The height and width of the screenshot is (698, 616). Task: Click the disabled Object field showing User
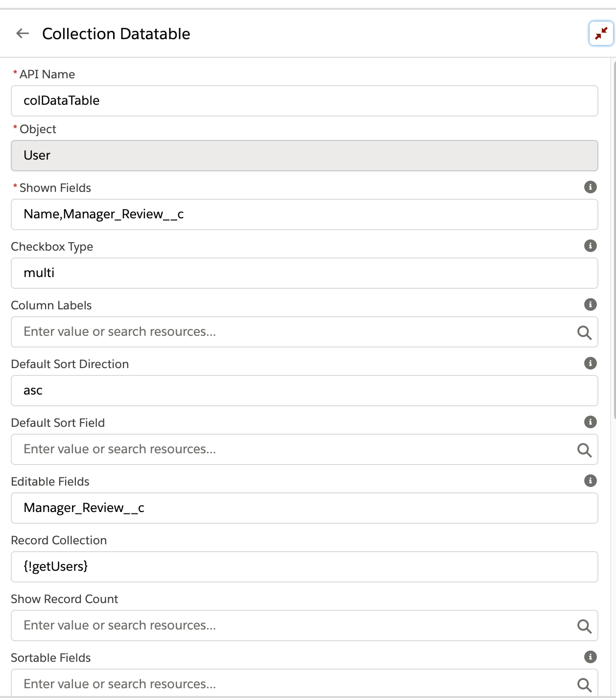click(304, 155)
